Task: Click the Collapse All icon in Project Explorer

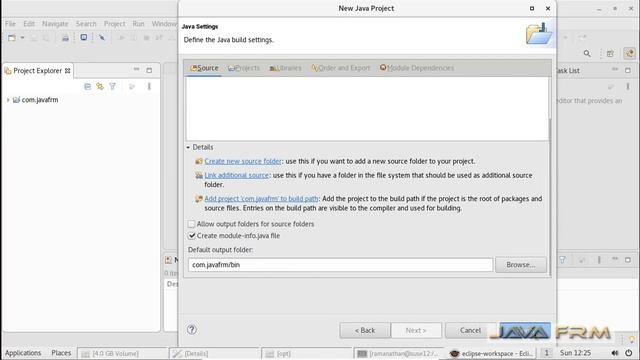Action: point(87,87)
